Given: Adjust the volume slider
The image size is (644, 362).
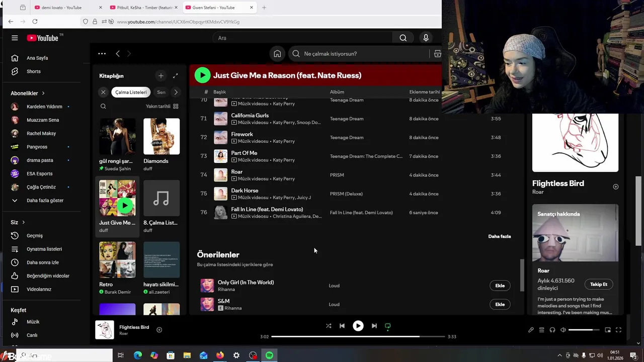Looking at the screenshot, I should click(x=584, y=330).
